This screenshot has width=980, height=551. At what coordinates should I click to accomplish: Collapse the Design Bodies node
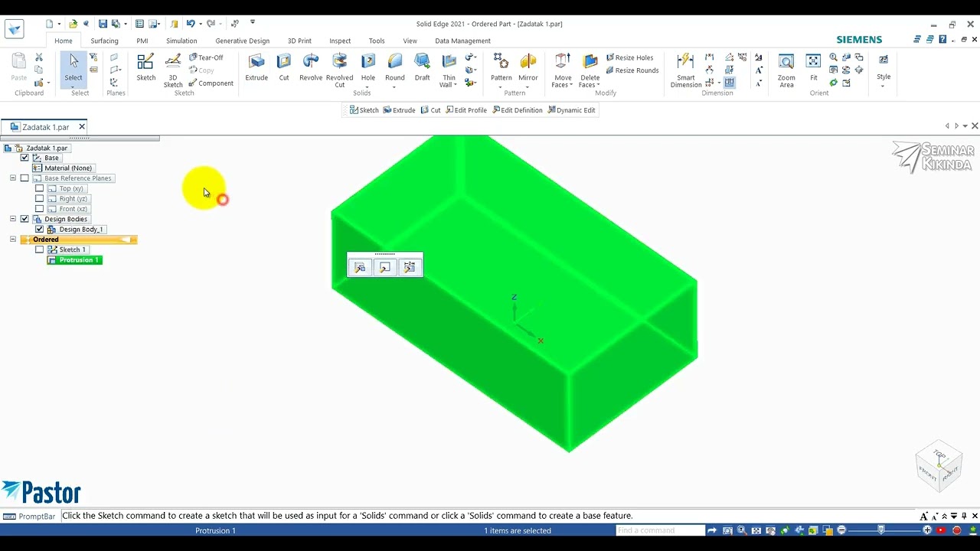coord(13,219)
